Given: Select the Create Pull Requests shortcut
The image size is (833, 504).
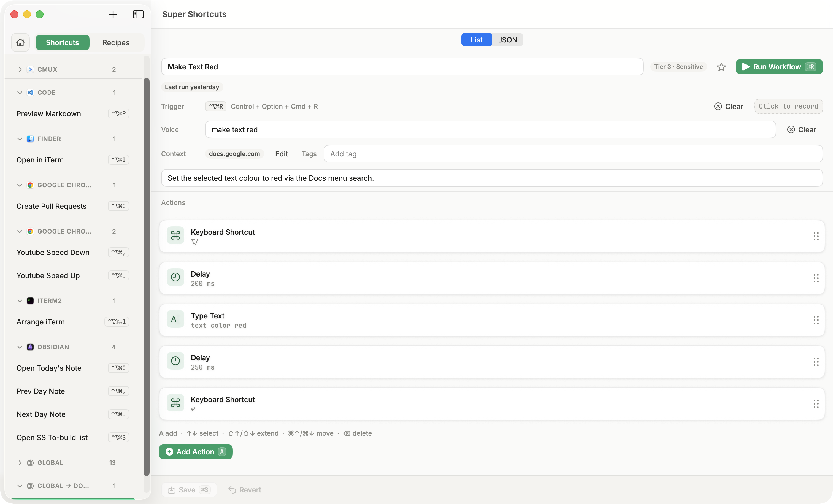Looking at the screenshot, I should click(x=73, y=206).
